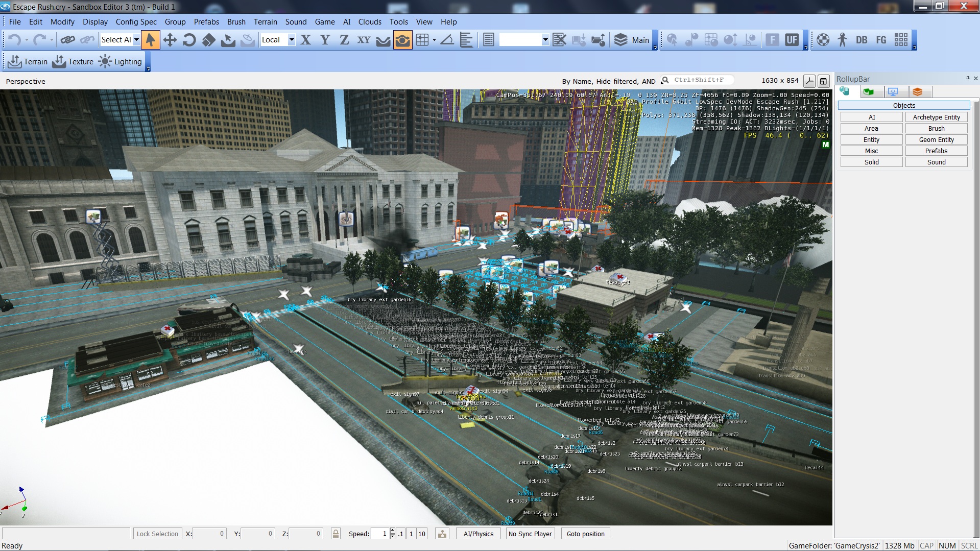Open the Character Editor figure icon

pos(843,40)
